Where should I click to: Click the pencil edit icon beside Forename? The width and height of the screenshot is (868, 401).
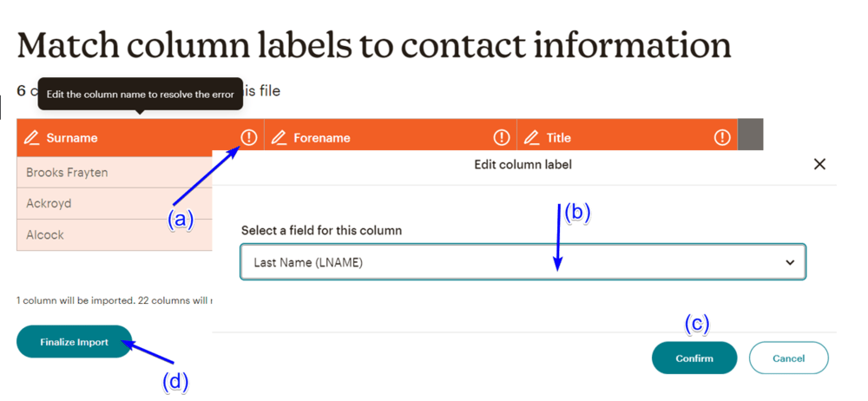pos(279,138)
